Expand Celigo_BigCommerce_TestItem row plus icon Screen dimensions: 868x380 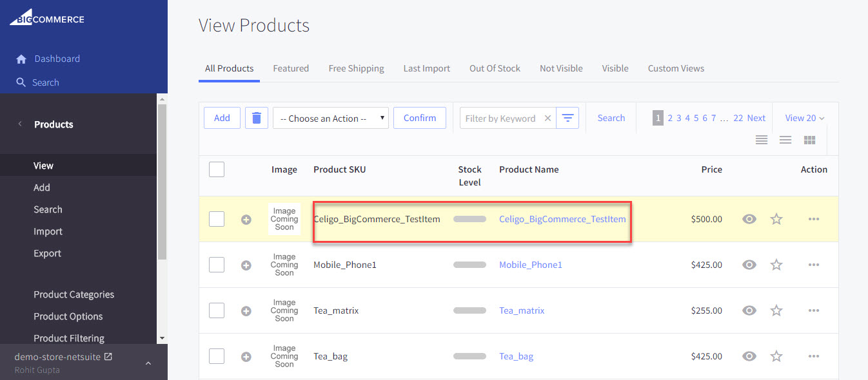point(246,220)
